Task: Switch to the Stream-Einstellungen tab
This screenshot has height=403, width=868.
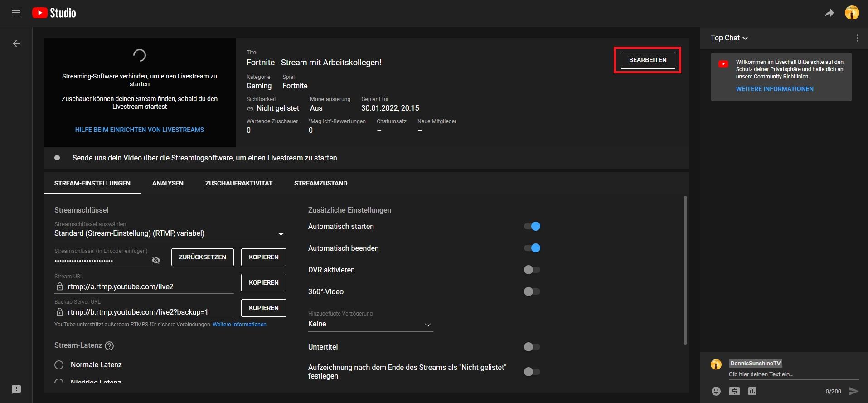Action: pyautogui.click(x=92, y=183)
